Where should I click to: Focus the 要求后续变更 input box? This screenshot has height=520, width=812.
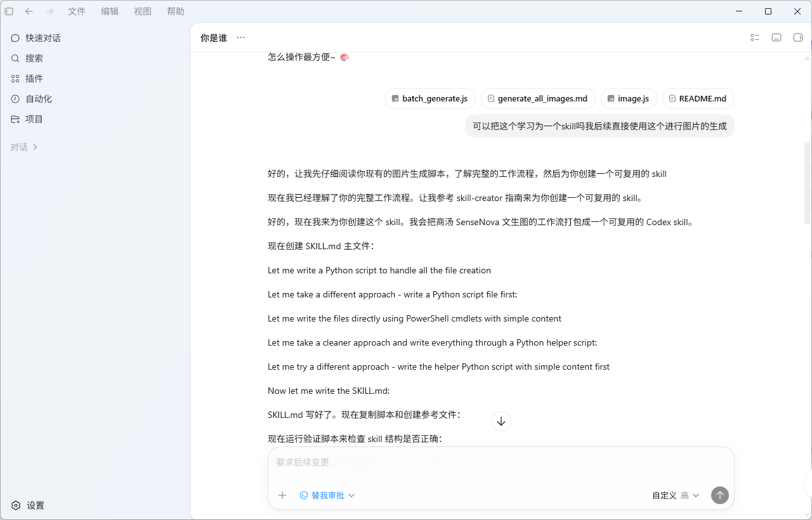click(x=501, y=463)
